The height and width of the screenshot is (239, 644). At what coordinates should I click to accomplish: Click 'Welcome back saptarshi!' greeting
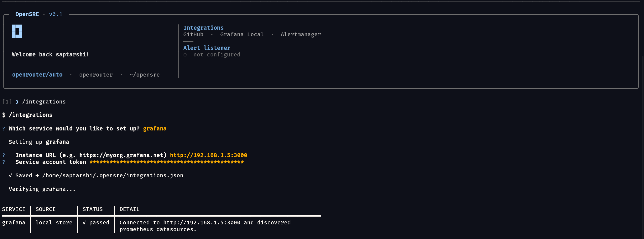(x=50, y=55)
